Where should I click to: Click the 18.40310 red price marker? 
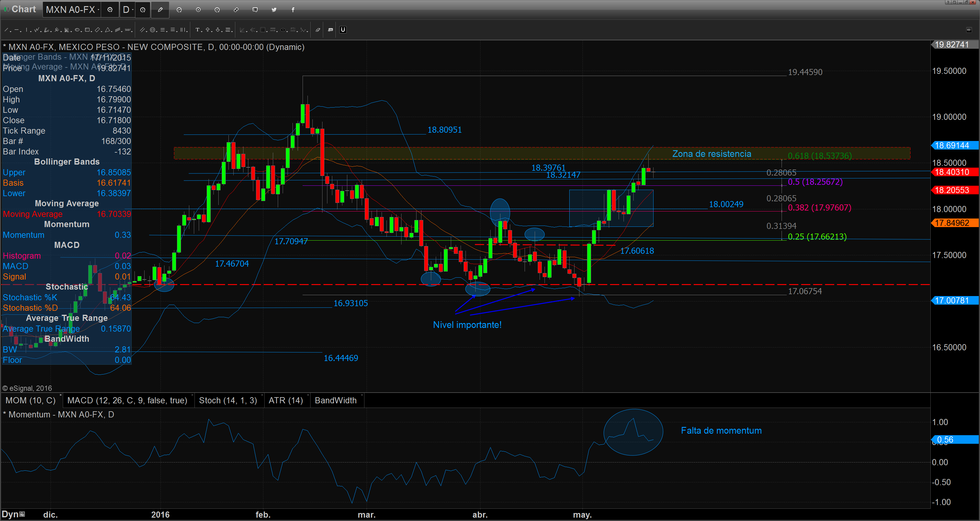[955, 172]
